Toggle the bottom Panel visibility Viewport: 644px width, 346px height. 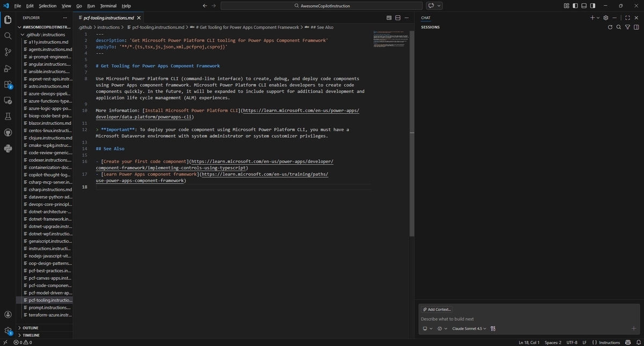584,6
